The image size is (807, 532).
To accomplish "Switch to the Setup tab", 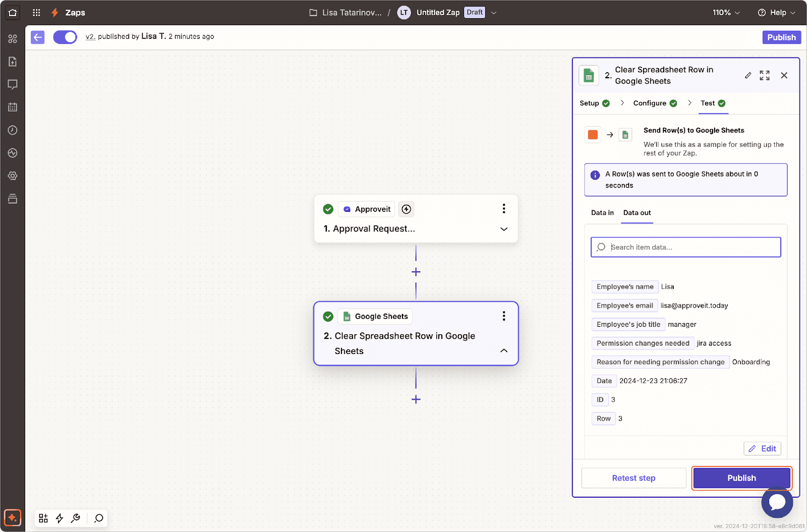I will 595,103.
